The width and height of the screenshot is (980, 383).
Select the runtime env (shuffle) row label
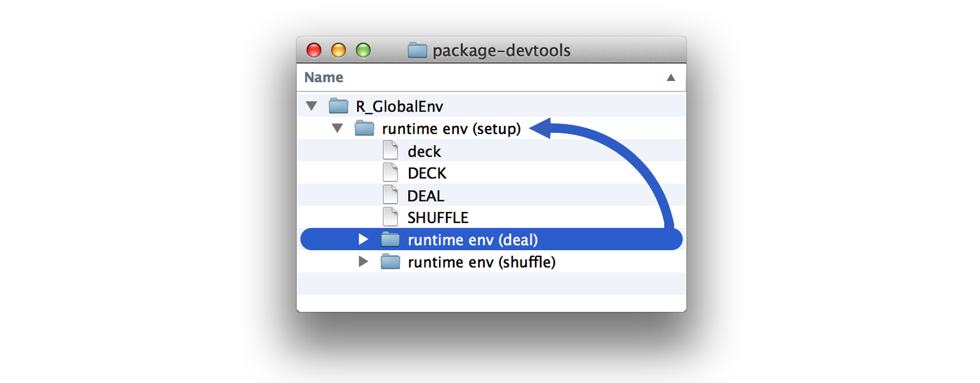click(x=481, y=262)
